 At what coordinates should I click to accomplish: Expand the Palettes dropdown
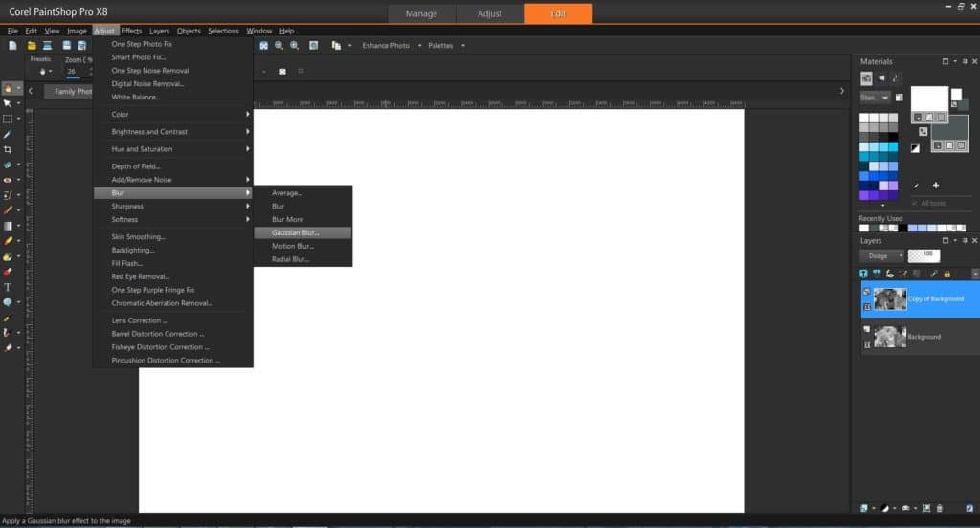click(x=446, y=45)
